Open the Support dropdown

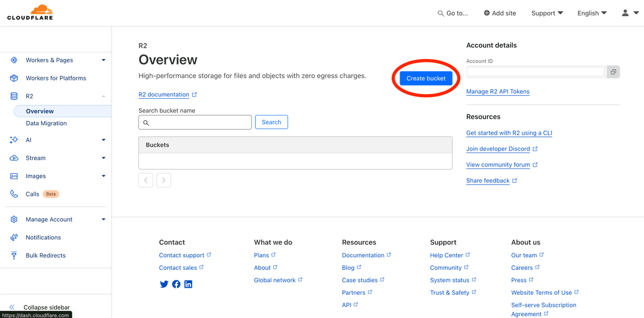point(547,13)
